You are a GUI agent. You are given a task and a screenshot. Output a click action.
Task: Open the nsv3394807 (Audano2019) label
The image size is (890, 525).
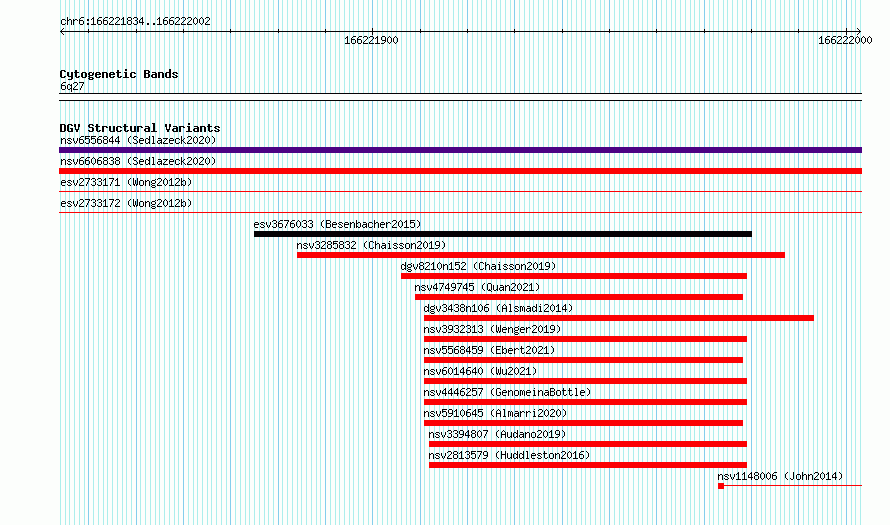497,434
